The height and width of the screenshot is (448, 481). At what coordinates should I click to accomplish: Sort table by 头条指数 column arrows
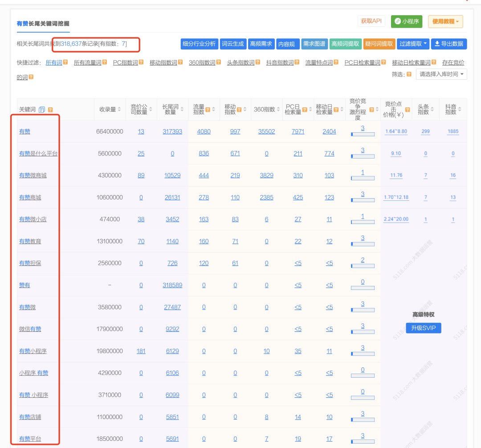click(x=432, y=110)
